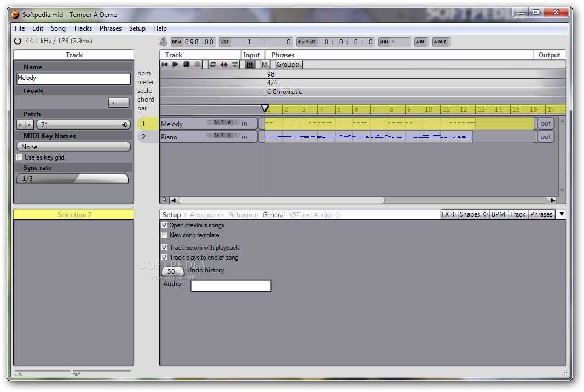This screenshot has width=584, height=392.
Task: Toggle the grid icon above the tracks
Action: pos(251,65)
